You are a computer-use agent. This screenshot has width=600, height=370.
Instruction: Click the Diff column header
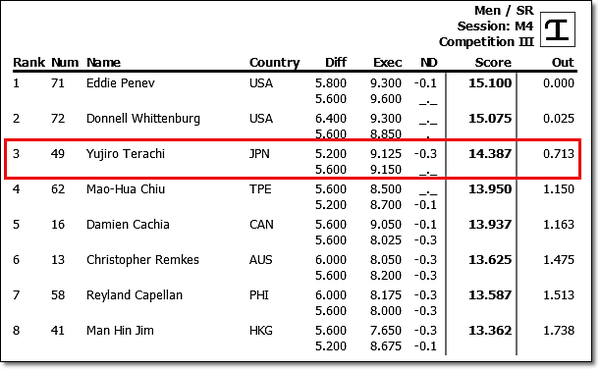[x=336, y=63]
